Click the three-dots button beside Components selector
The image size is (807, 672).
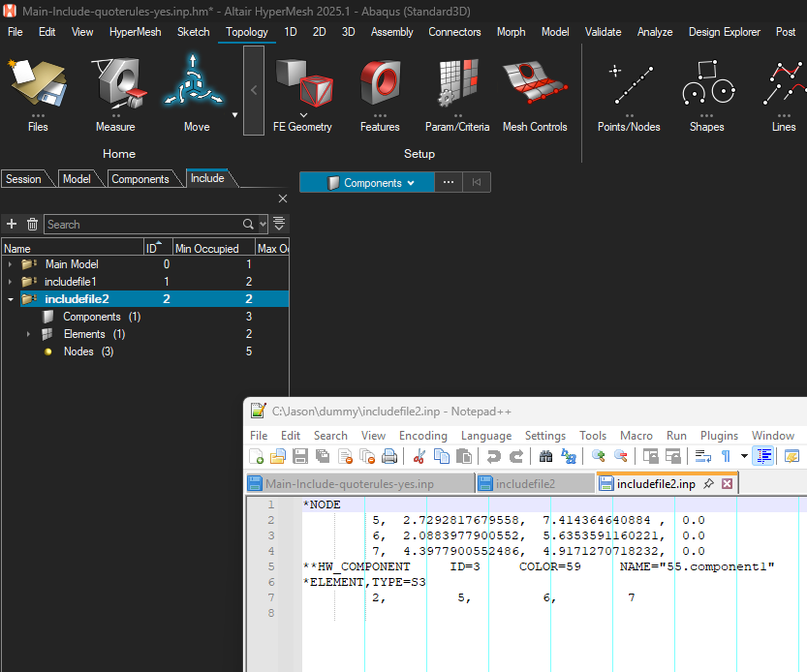click(448, 182)
